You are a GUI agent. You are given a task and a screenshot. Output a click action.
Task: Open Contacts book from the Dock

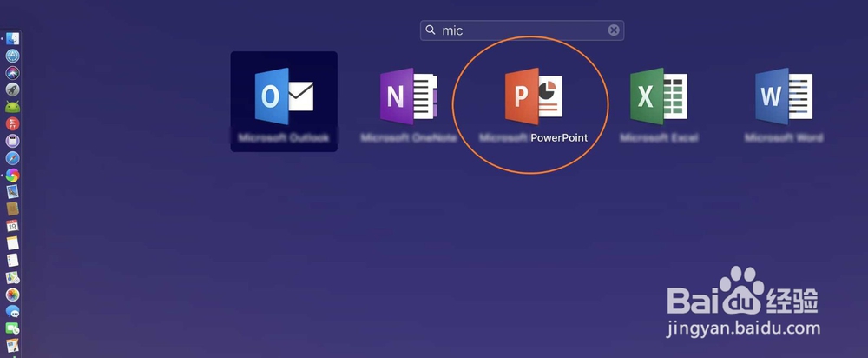pos(13,209)
